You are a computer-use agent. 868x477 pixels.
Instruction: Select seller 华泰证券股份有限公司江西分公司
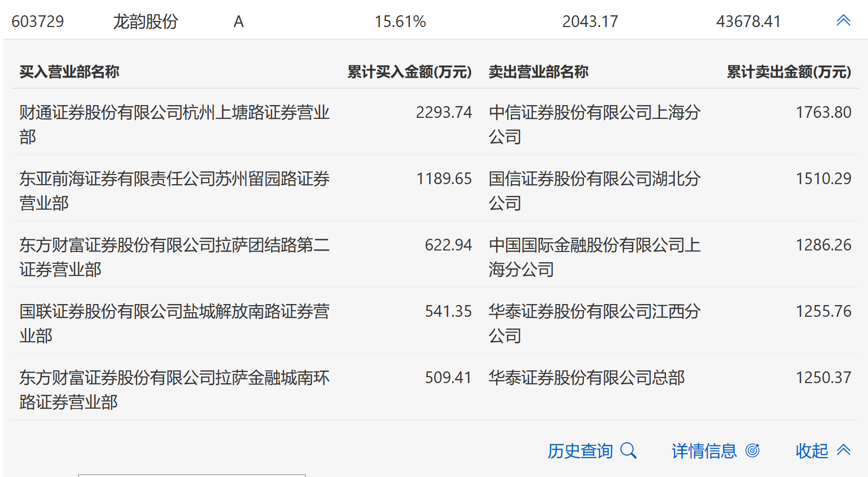(594, 323)
